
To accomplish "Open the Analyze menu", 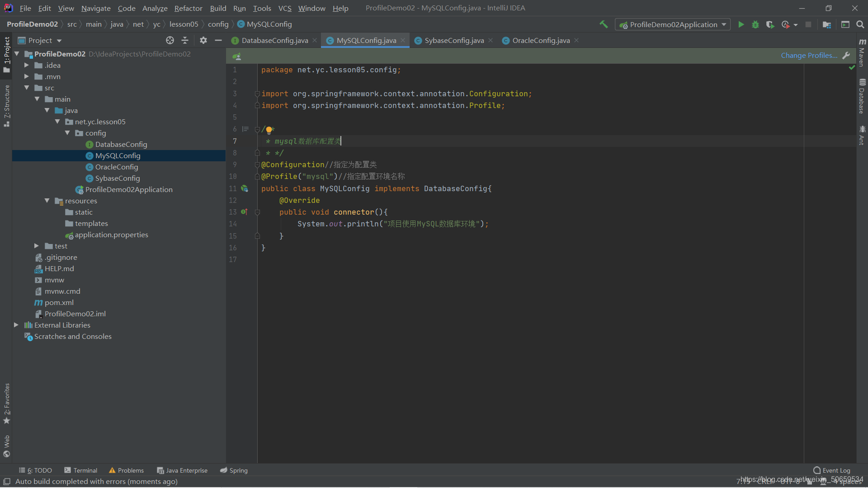I will [155, 8].
